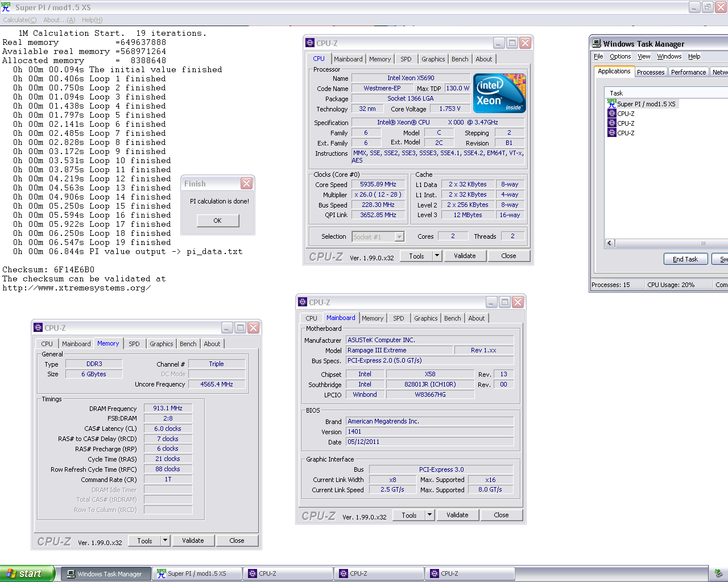Open CPU tab in Mainboard CPU-Z window
This screenshot has height=582, width=728.
(311, 318)
